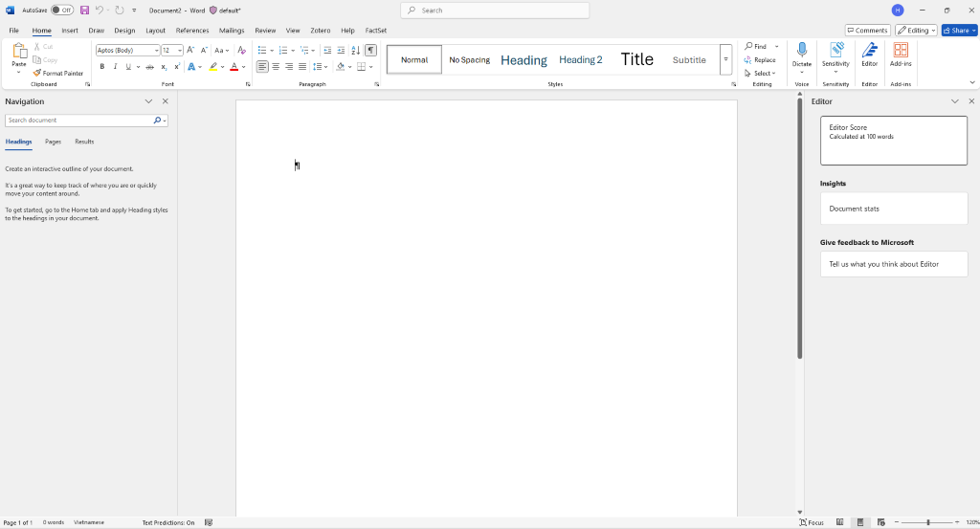Sort paragraph text icon

click(356, 50)
